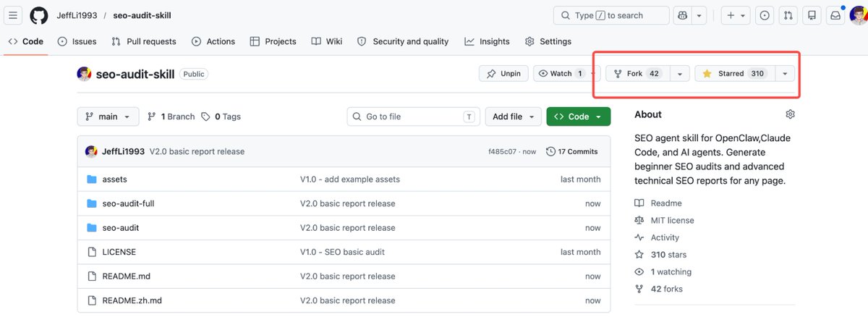The image size is (868, 317).
Task: Switch to the Insights tab
Action: point(488,41)
